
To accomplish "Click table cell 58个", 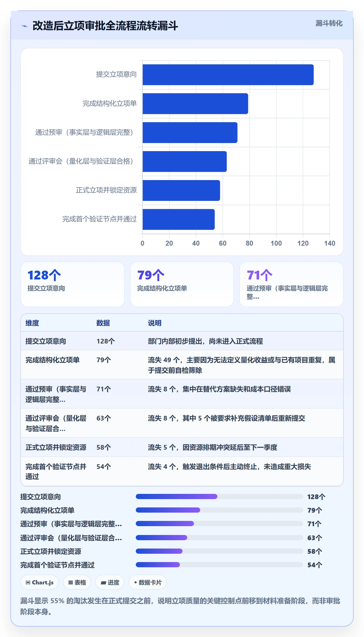I will point(104,447).
